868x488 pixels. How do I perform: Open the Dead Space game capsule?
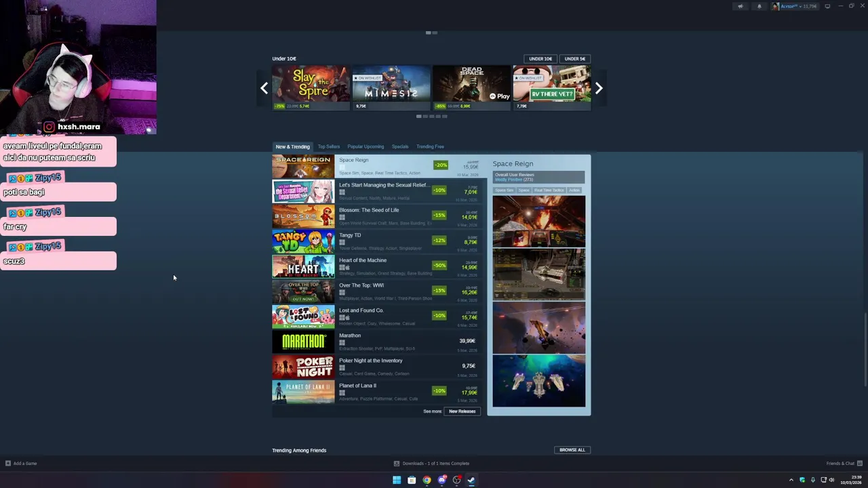(471, 87)
